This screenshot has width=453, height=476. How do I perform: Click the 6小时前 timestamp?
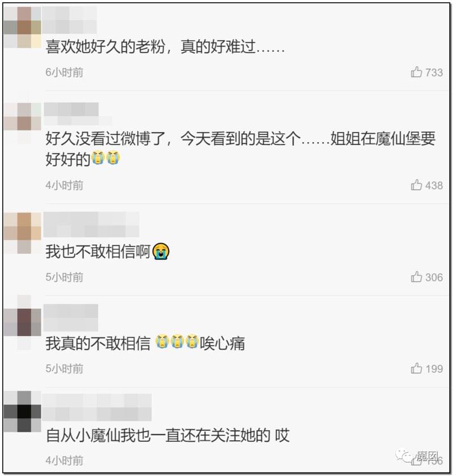pos(65,73)
